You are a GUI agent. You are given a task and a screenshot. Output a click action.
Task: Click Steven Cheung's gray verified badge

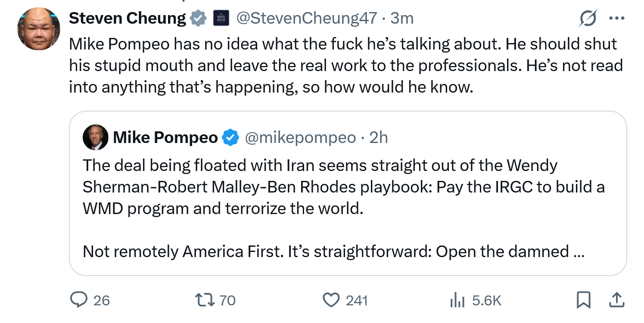point(198,19)
